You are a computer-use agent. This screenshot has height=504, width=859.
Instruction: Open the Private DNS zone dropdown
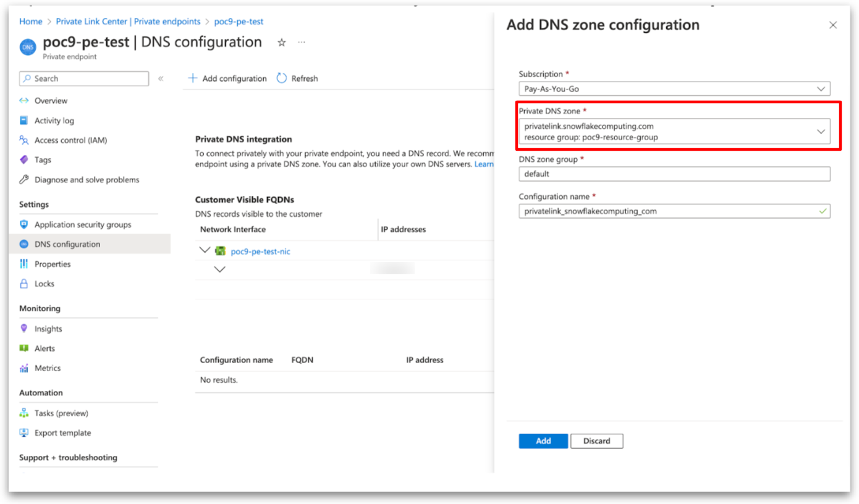pos(674,132)
